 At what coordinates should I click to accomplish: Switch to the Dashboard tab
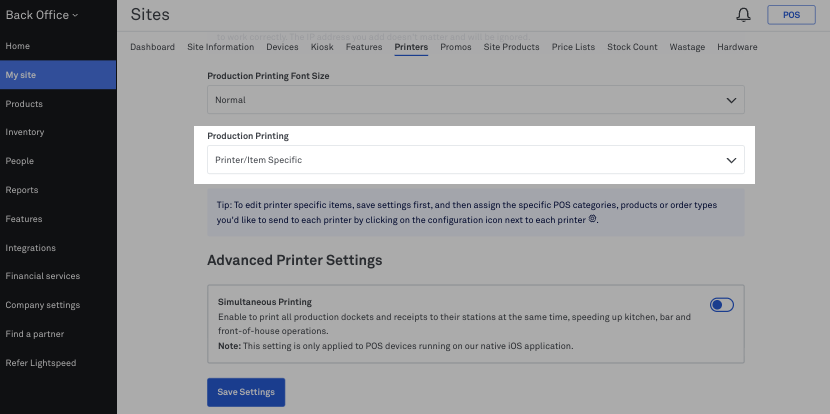pyautogui.click(x=152, y=47)
